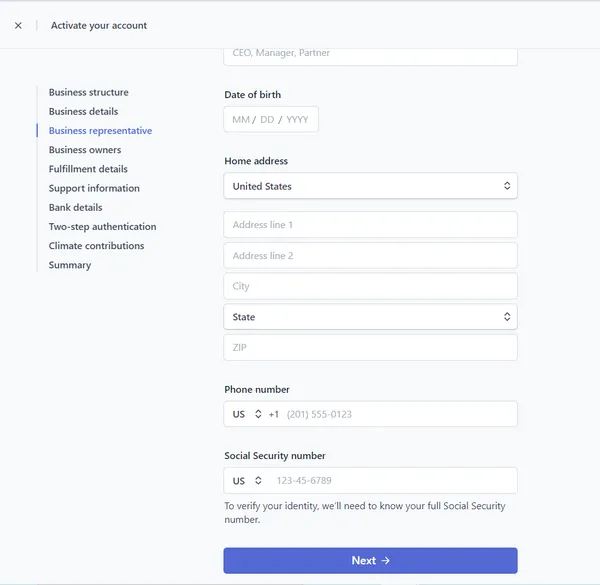Image resolution: width=600 pixels, height=585 pixels.
Task: Click the Next button
Action: pos(370,561)
